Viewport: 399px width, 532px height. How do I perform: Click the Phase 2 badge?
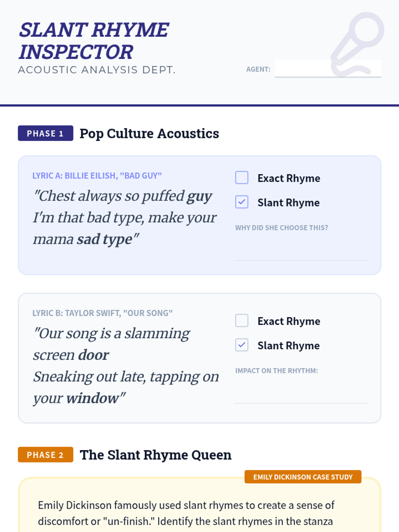point(46,455)
